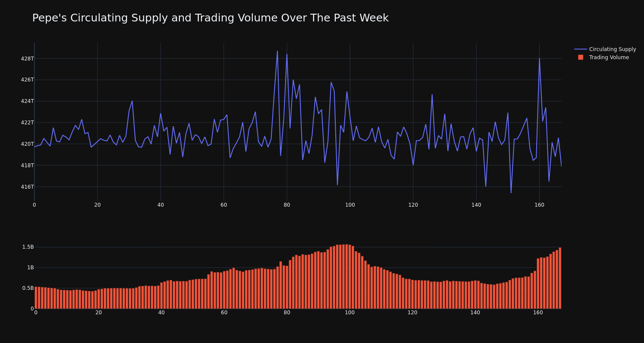Click the 1B volume axis label

pyautogui.click(x=30, y=268)
